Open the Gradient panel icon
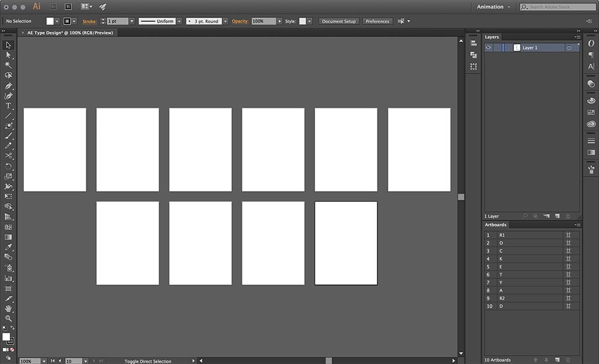Screen dimensions: 599x364 click(x=591, y=153)
